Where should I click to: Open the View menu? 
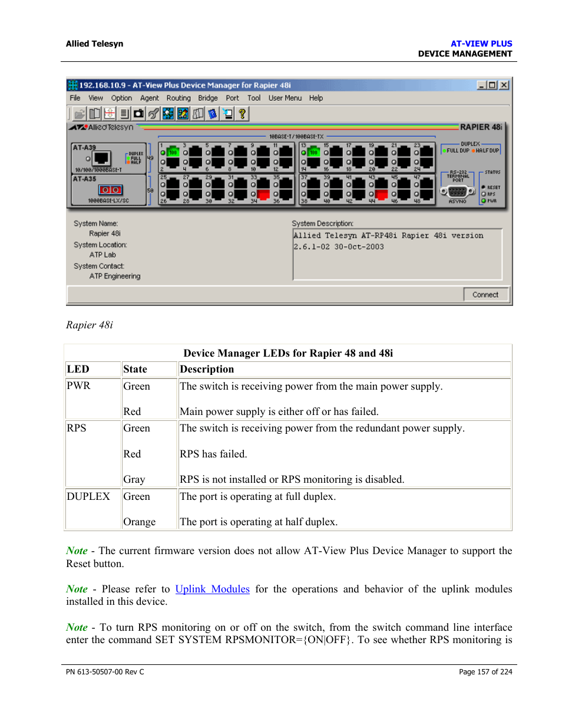95,98
